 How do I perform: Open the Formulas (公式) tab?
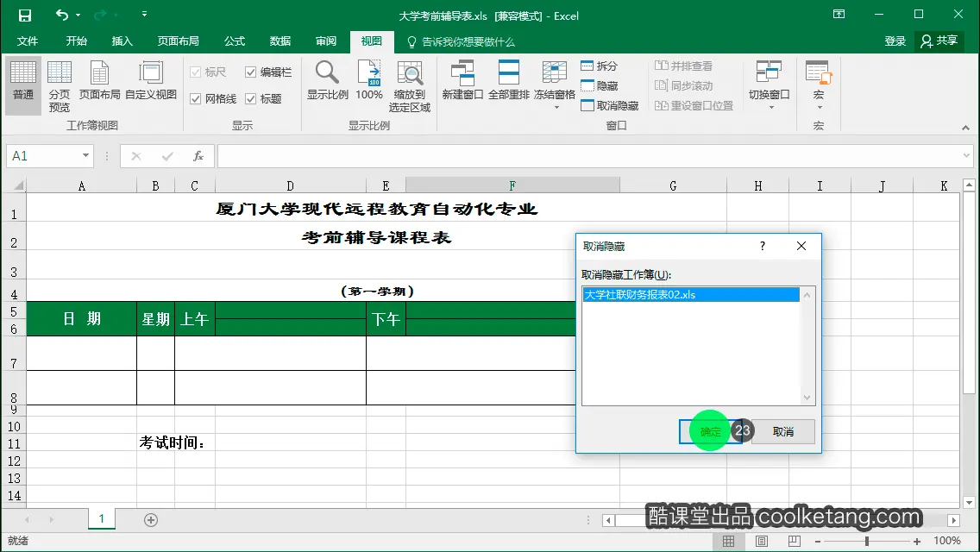pyautogui.click(x=235, y=41)
